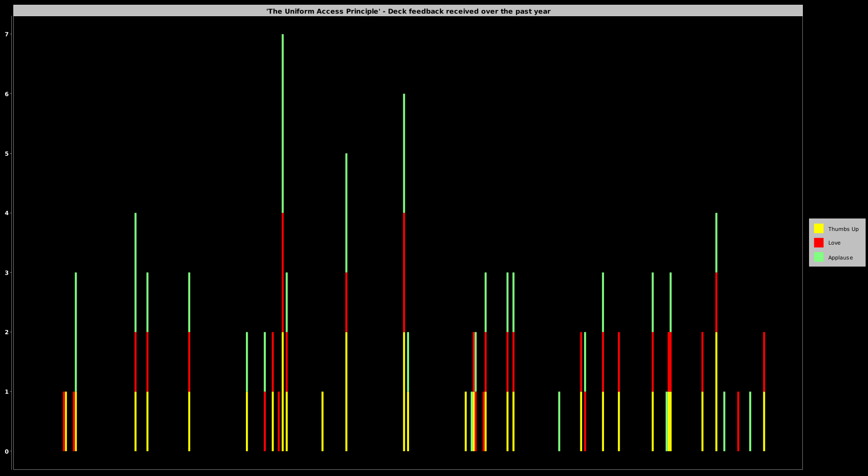Click the y-axis label 2
The image size is (868, 476).
(x=7, y=332)
